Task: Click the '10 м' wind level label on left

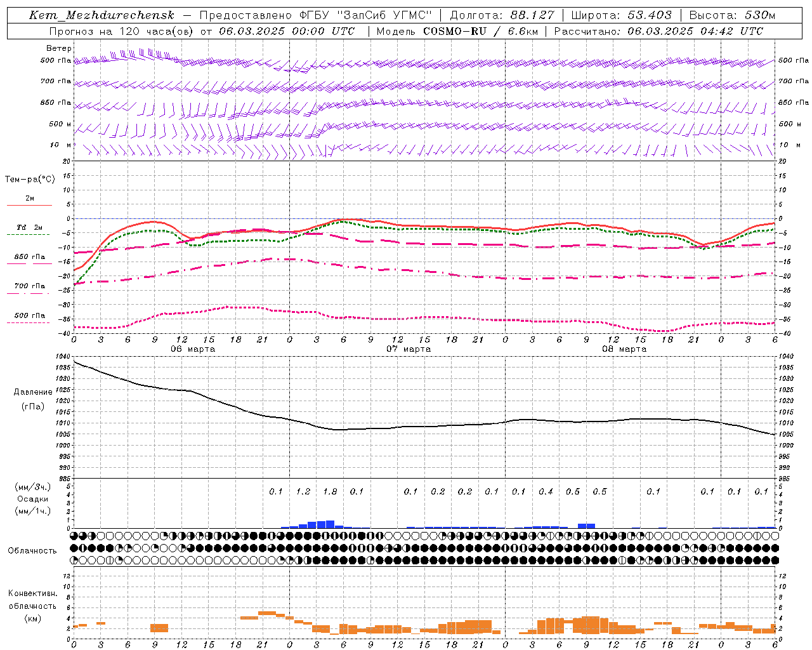Action: click(61, 145)
